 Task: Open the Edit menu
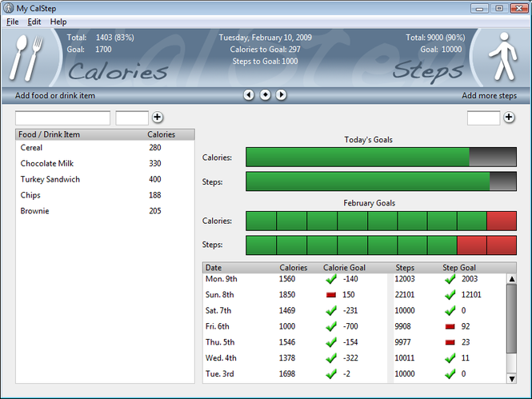34,22
